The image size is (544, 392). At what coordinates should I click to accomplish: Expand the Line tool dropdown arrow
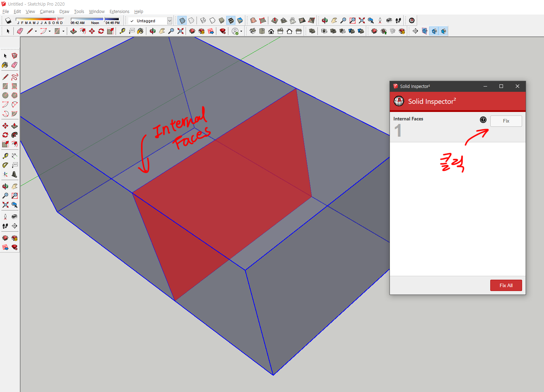coord(36,31)
